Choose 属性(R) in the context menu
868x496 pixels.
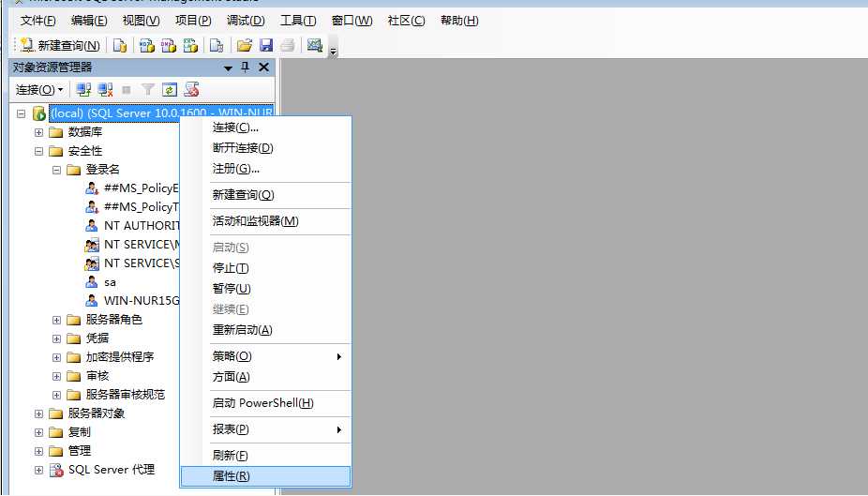[x=265, y=476]
